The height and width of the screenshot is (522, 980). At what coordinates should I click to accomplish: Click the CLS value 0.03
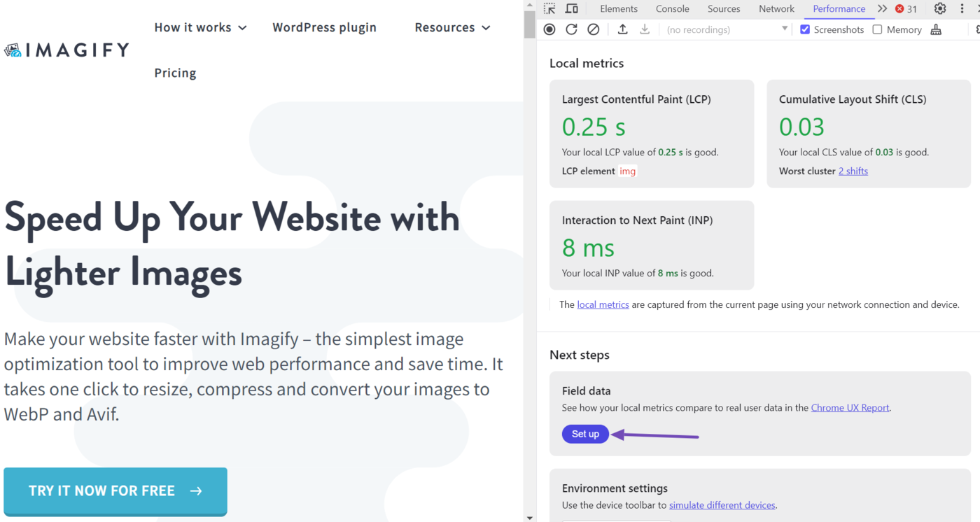pos(801,127)
